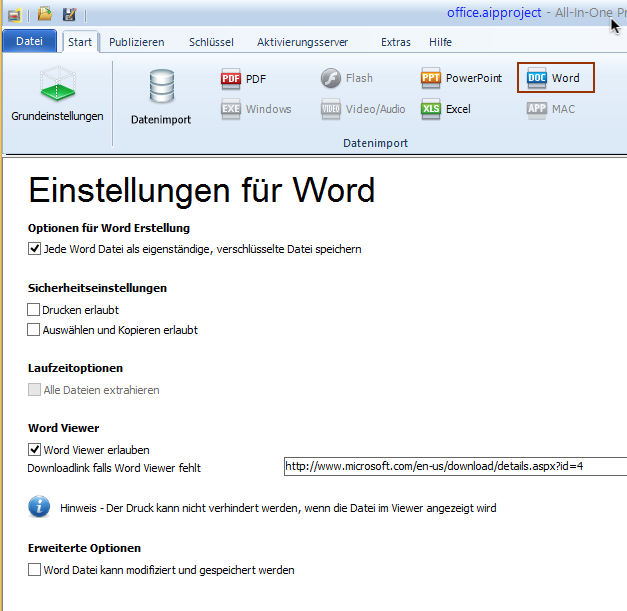
Task: Enable the Drucken erlaubt checkbox
Action: pyautogui.click(x=35, y=310)
